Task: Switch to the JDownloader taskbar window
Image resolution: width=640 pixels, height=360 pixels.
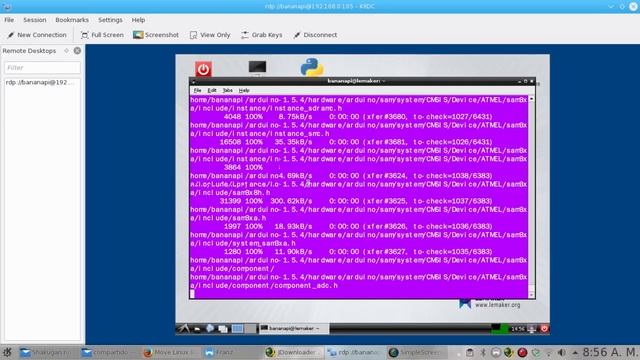Action: coord(293,352)
